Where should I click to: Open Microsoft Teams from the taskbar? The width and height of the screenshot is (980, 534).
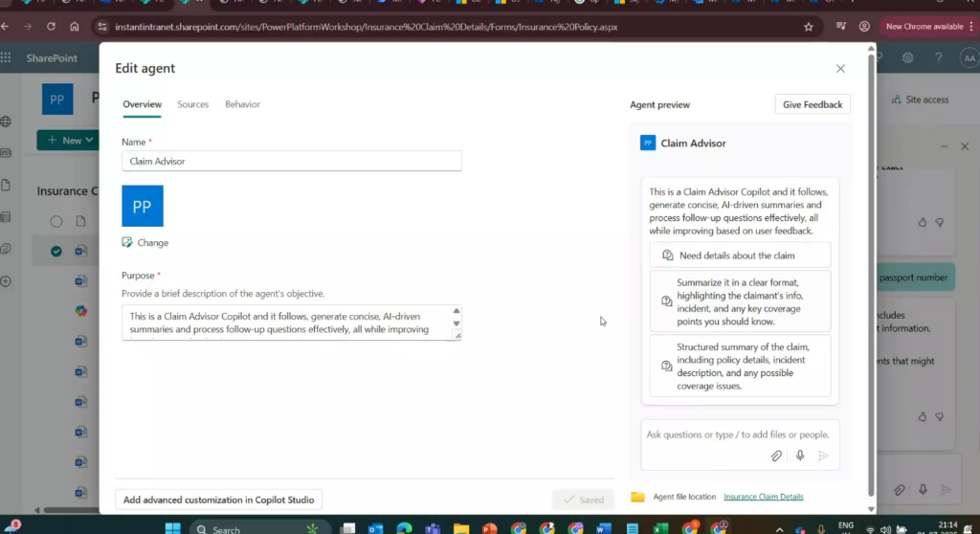433,529
